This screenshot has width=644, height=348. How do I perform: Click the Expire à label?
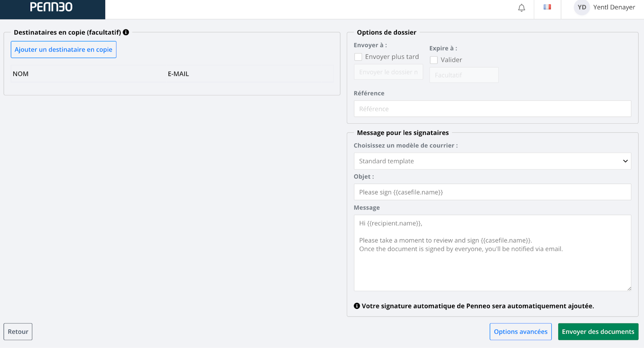pyautogui.click(x=443, y=48)
